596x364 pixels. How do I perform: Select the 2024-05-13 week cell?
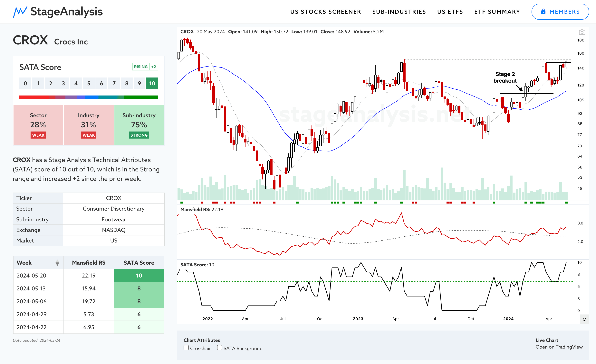pos(38,288)
